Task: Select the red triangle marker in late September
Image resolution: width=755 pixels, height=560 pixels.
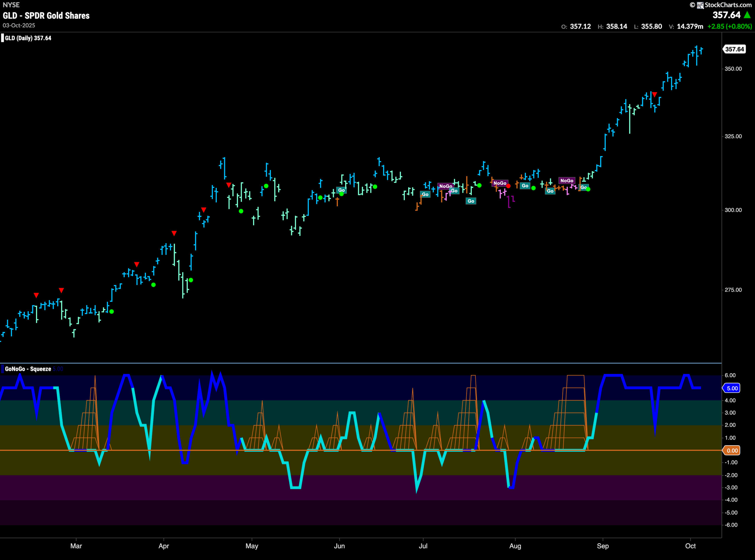Action: tap(654, 95)
